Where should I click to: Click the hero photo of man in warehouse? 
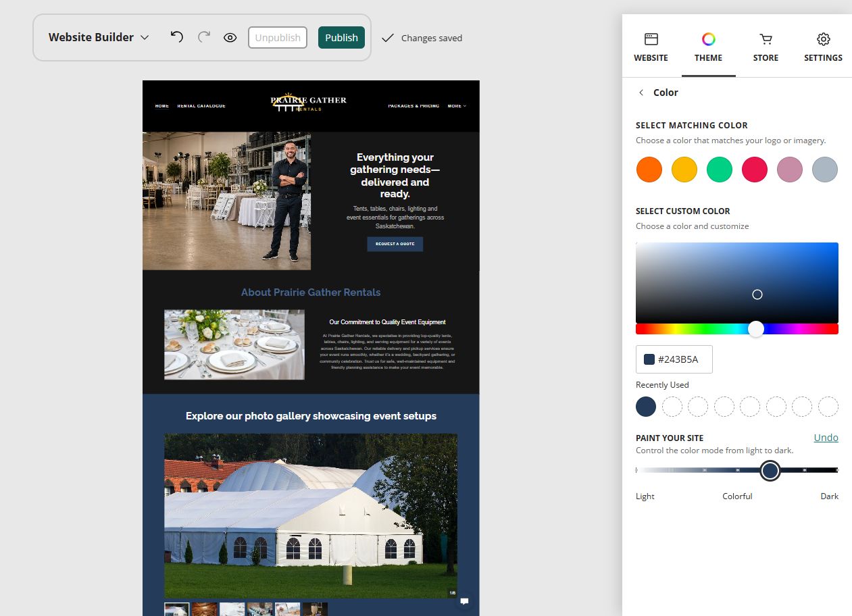click(226, 201)
